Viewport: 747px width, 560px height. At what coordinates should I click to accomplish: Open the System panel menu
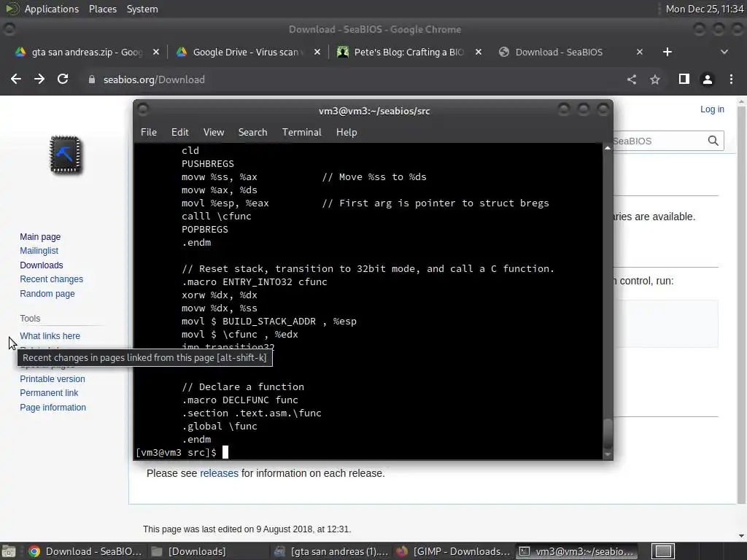(142, 9)
